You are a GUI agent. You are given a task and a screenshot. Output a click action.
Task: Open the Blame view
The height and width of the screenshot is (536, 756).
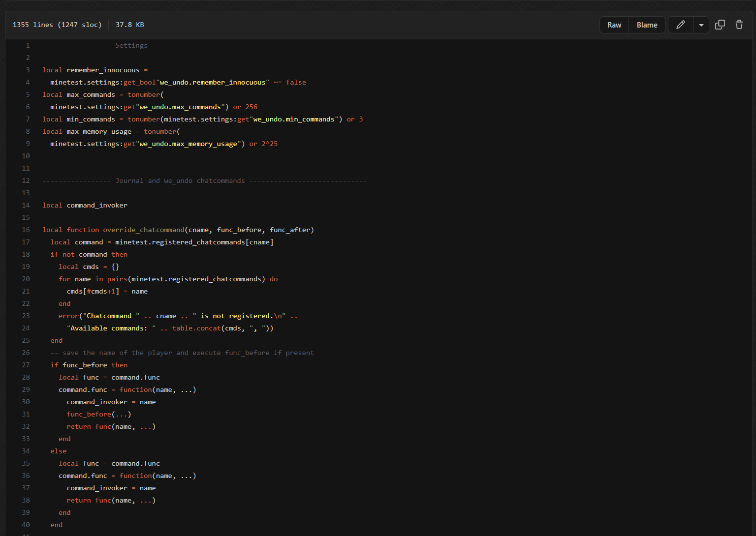[647, 25]
